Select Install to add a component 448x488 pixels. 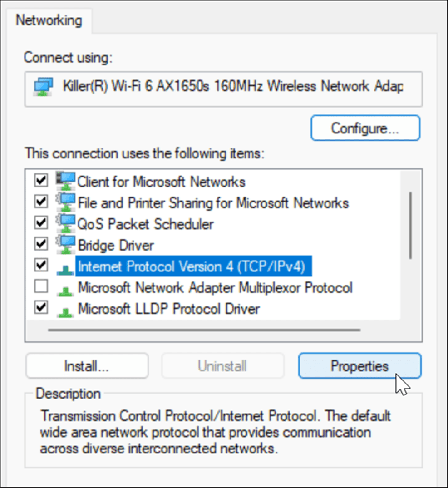tap(87, 366)
